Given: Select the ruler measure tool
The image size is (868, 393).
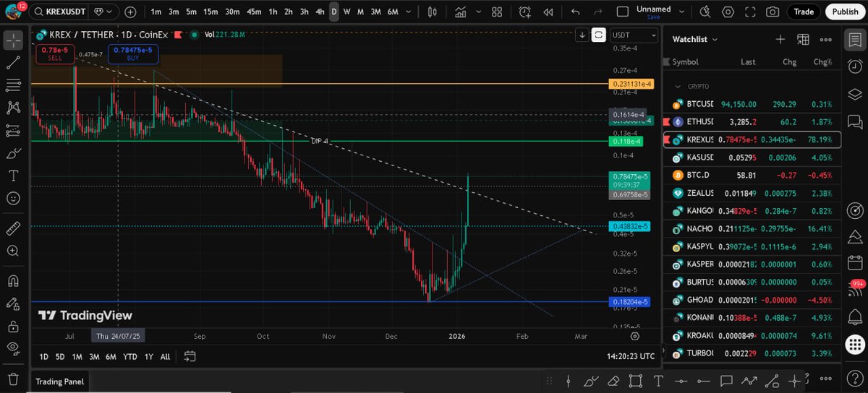Looking at the screenshot, I should (x=13, y=228).
